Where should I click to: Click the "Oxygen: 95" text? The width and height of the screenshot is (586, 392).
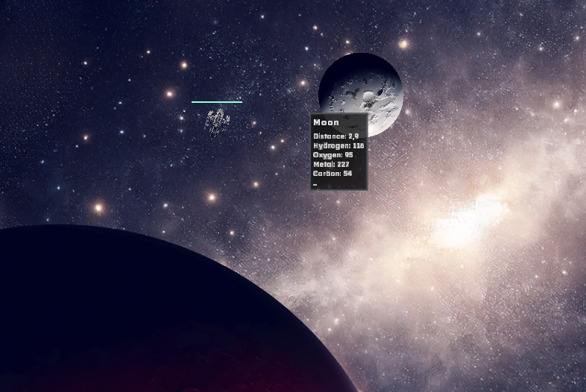(333, 155)
